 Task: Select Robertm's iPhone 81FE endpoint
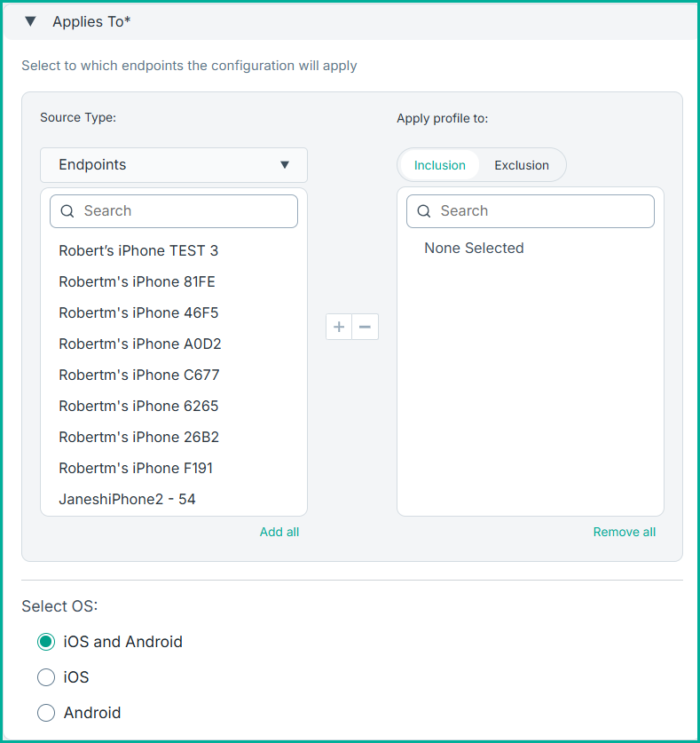137,281
